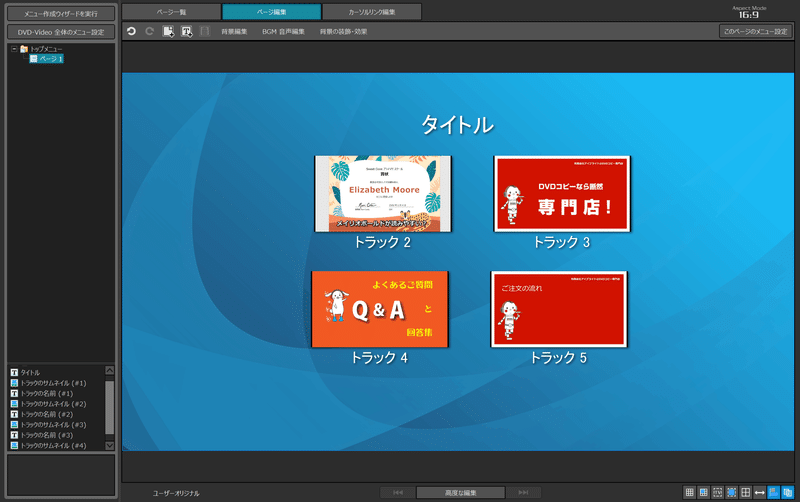This screenshot has width=800, height=502.
Task: Select the タイトル heading on the menu canvas
Action: 458,125
